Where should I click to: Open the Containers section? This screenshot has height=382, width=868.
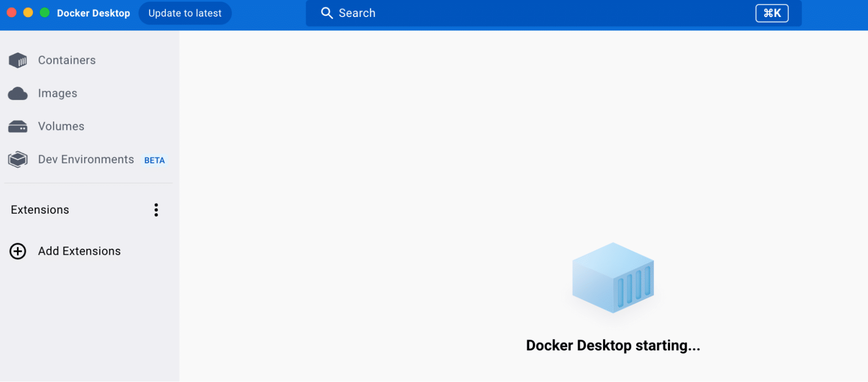67,60
